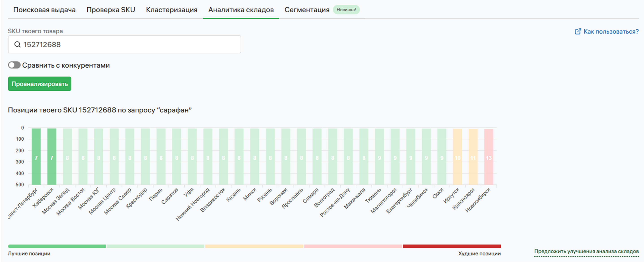Click the magnifier icon in SKU field

point(17,45)
